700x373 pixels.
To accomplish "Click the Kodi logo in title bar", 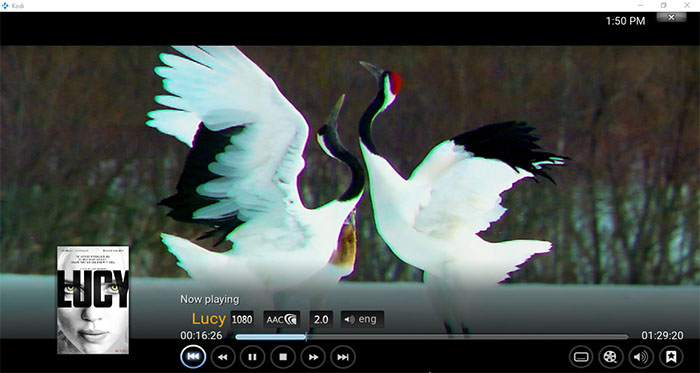I will pos(5,5).
